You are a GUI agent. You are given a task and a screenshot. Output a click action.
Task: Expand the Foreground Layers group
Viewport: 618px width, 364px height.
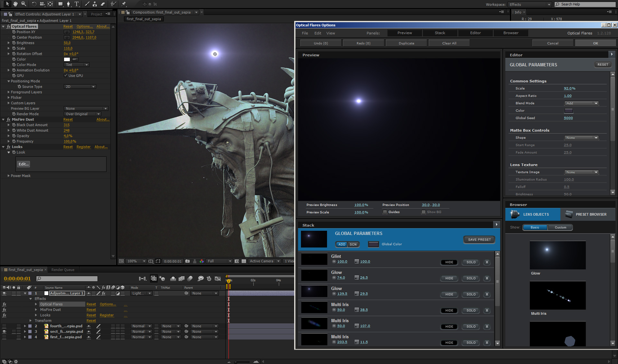pyautogui.click(x=8, y=92)
